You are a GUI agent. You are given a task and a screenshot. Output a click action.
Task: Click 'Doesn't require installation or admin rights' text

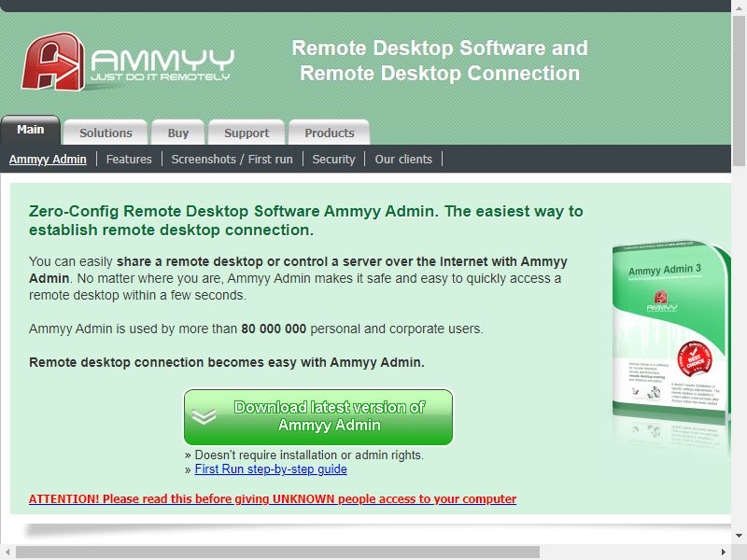[x=309, y=455]
